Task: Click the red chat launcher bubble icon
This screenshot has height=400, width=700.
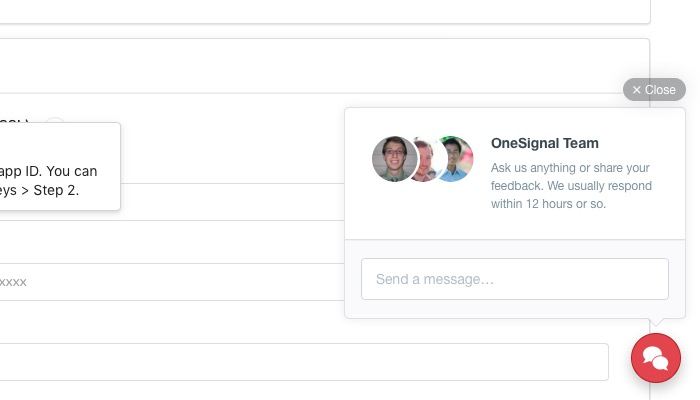Action: point(655,358)
